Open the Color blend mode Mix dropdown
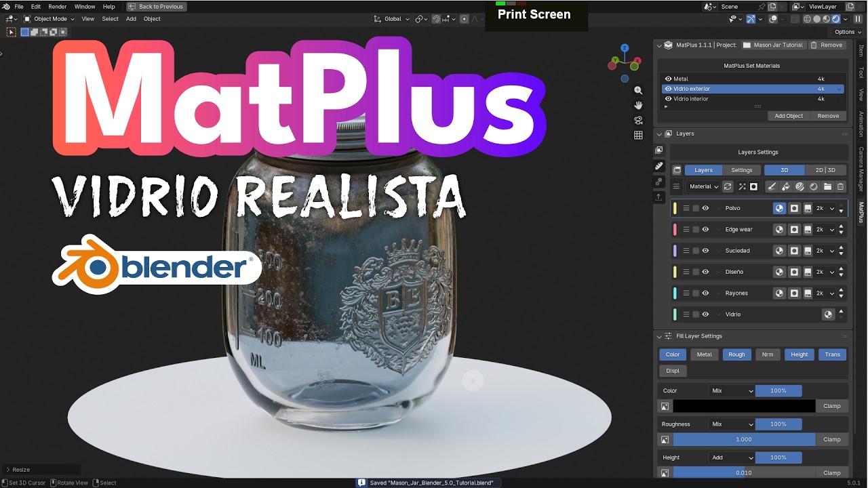 (732, 391)
